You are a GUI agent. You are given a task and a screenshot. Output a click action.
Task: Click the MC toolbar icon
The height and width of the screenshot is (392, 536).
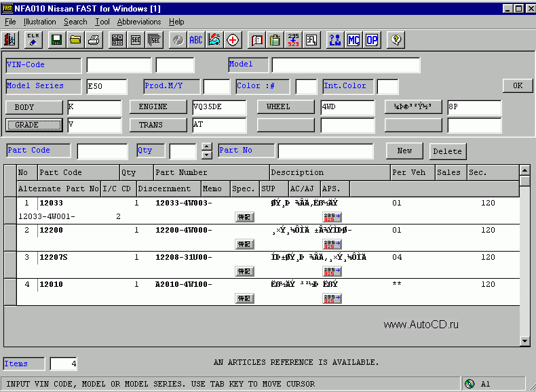(353, 40)
